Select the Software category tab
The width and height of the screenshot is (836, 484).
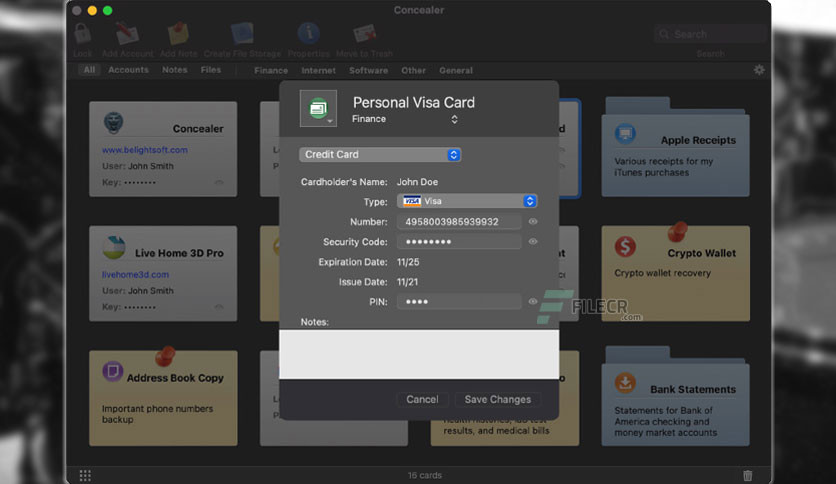tap(368, 70)
